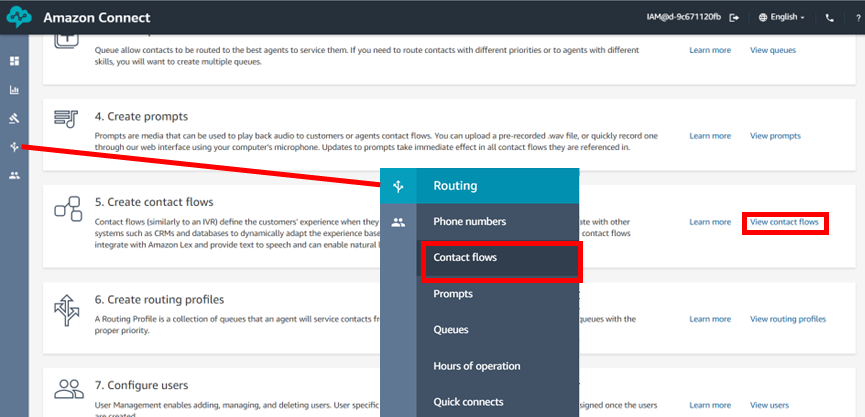
Task: Click the View contact flows link
Action: pos(784,222)
